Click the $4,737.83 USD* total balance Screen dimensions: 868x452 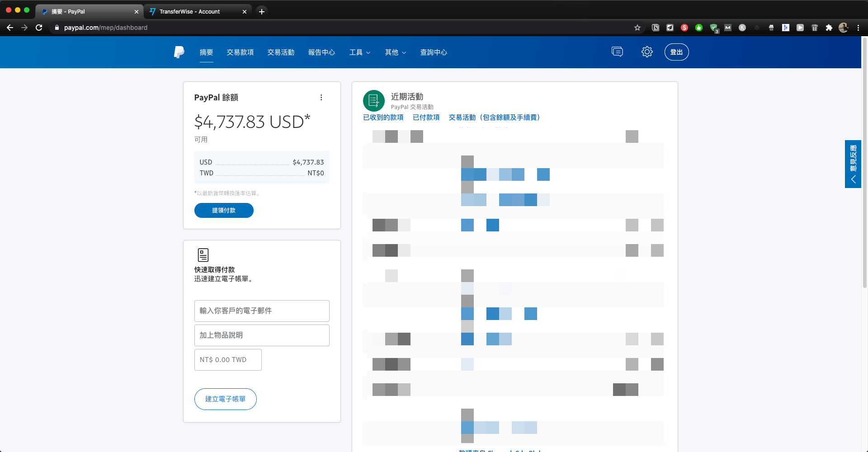[x=252, y=122]
